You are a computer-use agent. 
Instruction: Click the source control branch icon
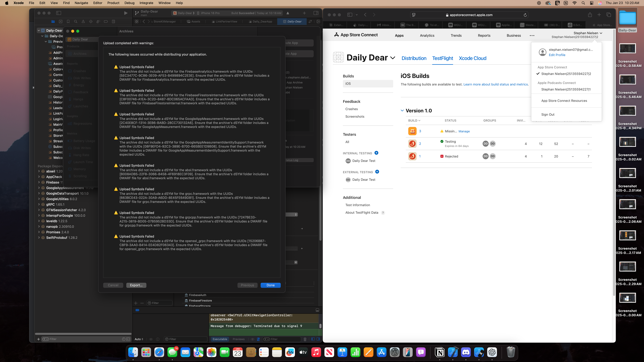(x=137, y=13)
